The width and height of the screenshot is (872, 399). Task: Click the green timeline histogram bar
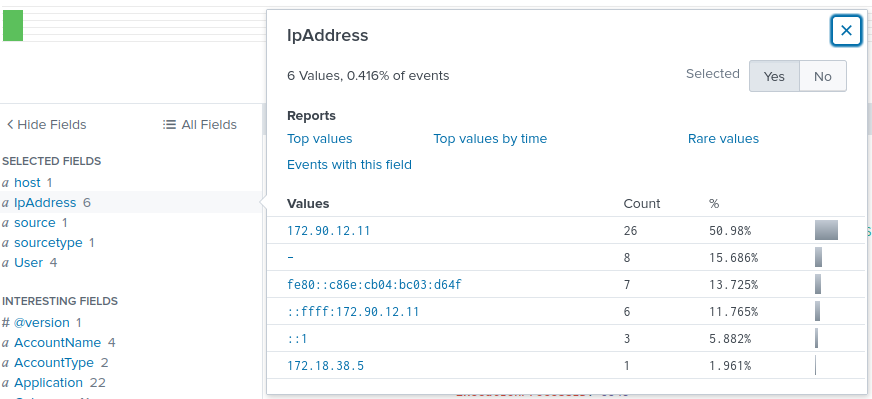13,26
